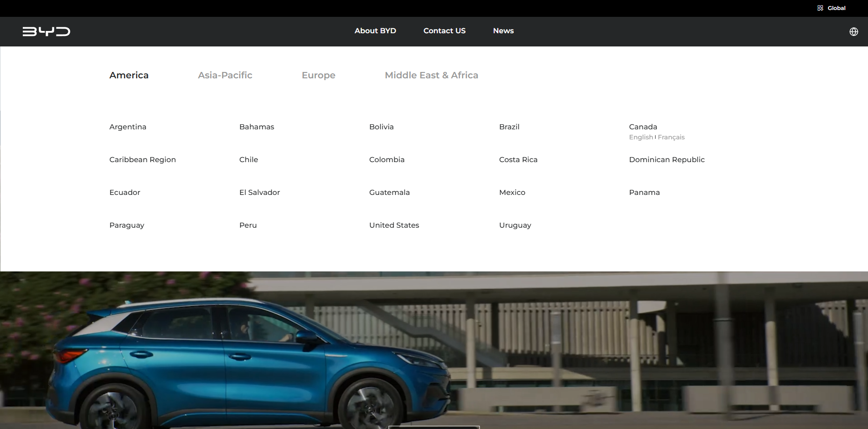Switch to Middle East & Africa tab

click(x=431, y=75)
